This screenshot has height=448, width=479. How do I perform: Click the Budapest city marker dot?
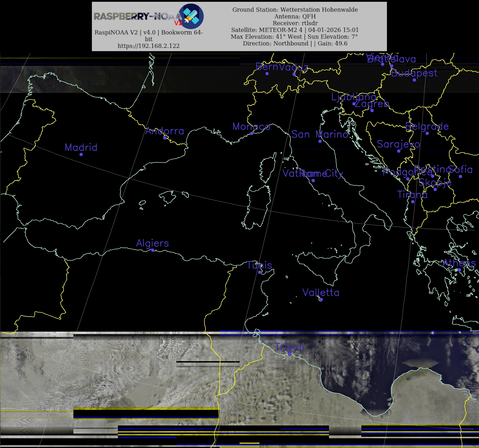click(414, 80)
